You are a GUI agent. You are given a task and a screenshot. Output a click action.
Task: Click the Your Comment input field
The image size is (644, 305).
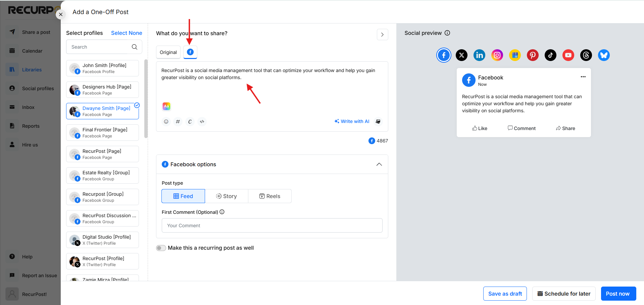[x=272, y=226]
